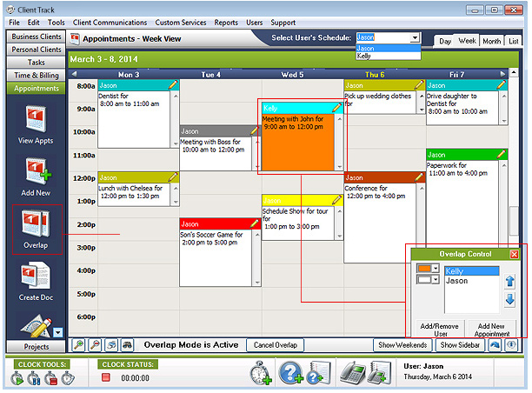Select Jason in the Overlap Control list

472,281
